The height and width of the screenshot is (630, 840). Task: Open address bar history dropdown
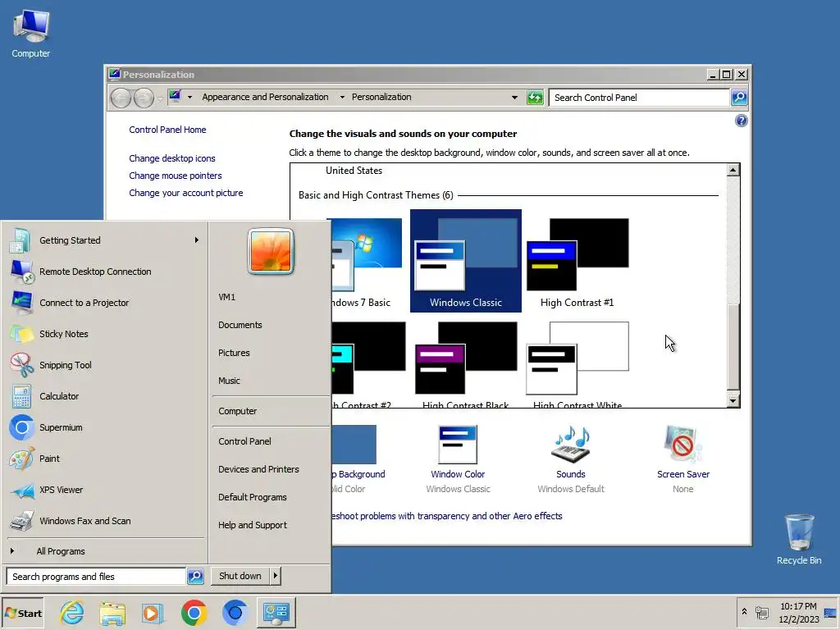(x=514, y=98)
